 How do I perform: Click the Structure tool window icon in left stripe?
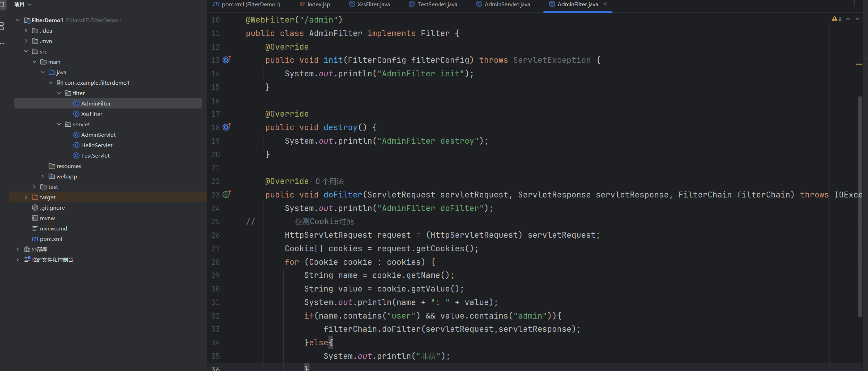click(1, 26)
